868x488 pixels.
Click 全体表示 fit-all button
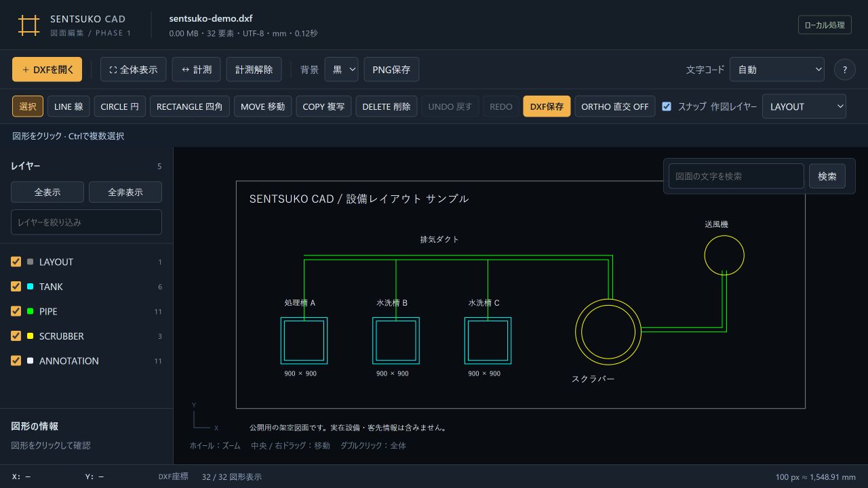[134, 69]
